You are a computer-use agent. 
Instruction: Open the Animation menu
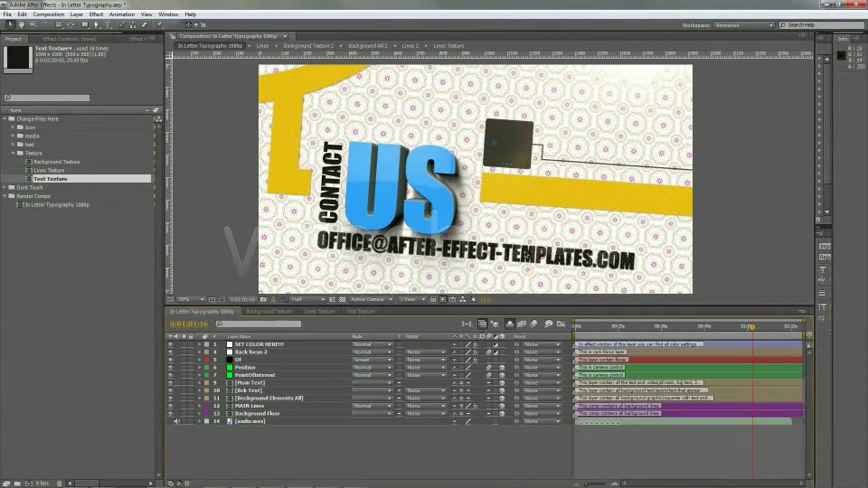pos(122,14)
